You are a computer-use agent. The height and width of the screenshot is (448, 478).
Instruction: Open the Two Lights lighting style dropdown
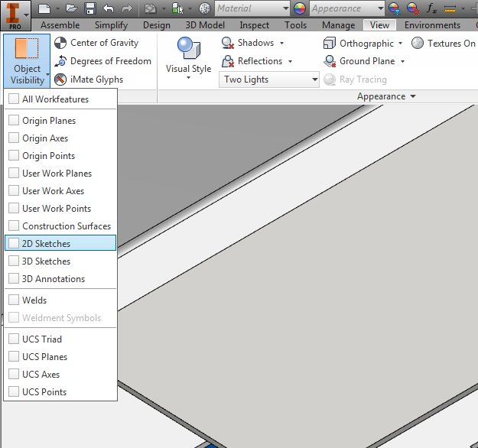(269, 80)
